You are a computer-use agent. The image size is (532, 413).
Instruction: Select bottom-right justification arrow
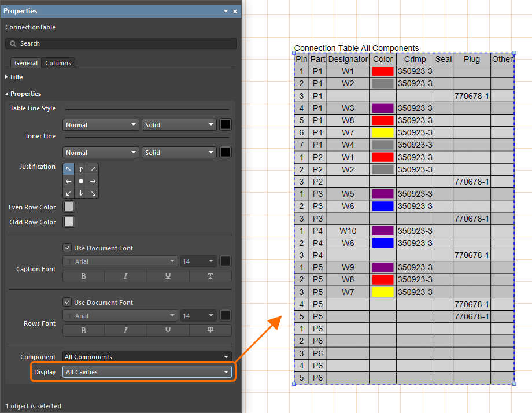point(93,193)
